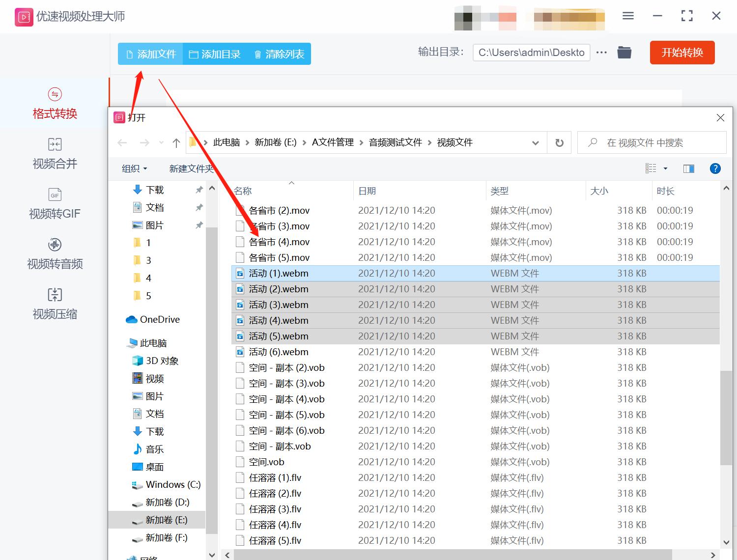Switch to the 视频转GIF tool
The width and height of the screenshot is (737, 560).
click(x=54, y=204)
